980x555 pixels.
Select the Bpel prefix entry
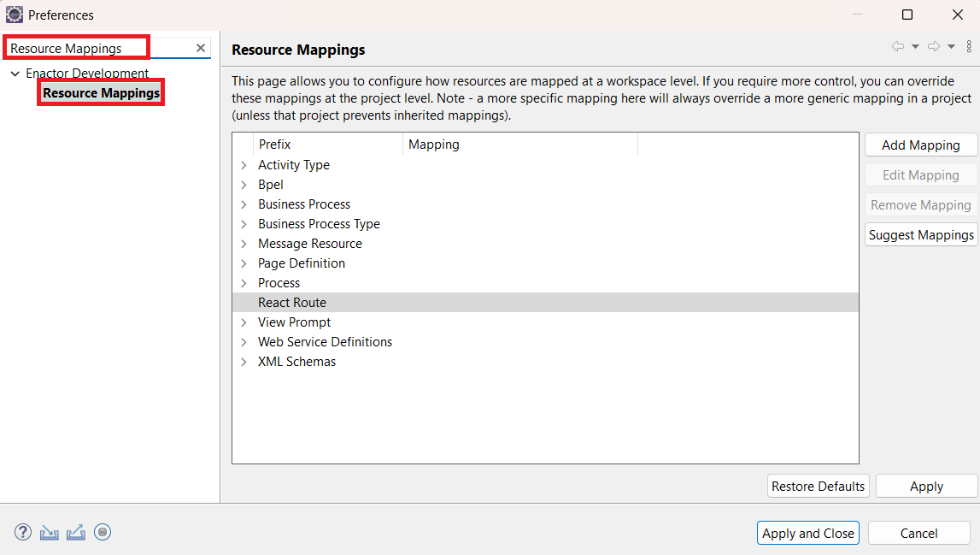[x=271, y=185]
